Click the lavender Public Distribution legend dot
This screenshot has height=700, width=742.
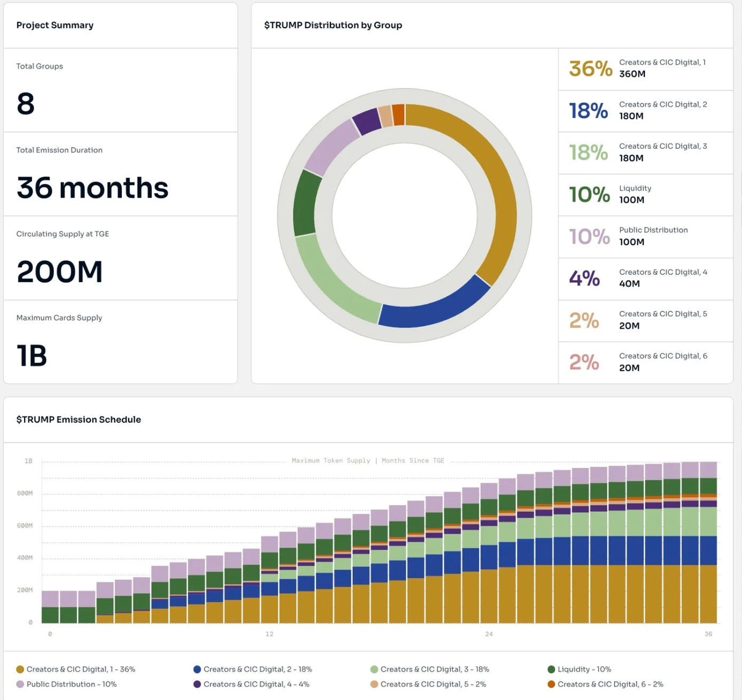coord(20,684)
